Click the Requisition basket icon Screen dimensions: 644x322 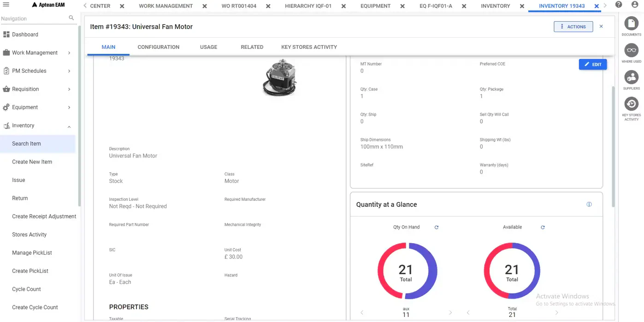6,89
